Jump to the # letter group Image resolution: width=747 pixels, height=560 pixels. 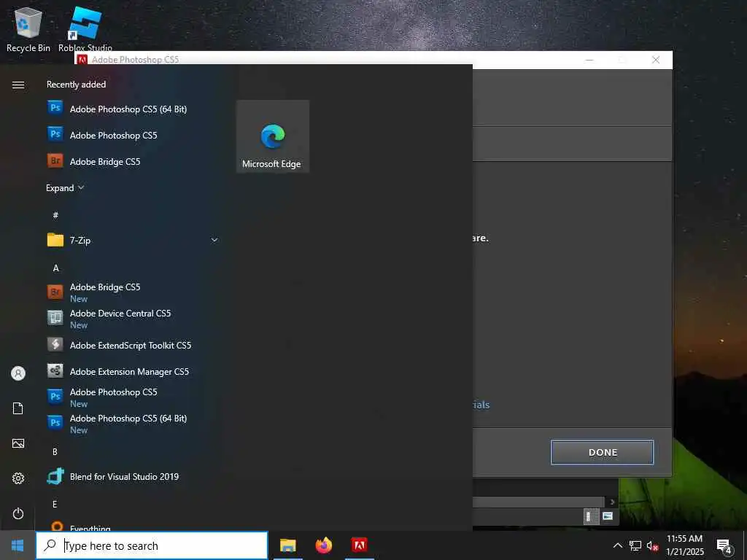click(x=55, y=215)
